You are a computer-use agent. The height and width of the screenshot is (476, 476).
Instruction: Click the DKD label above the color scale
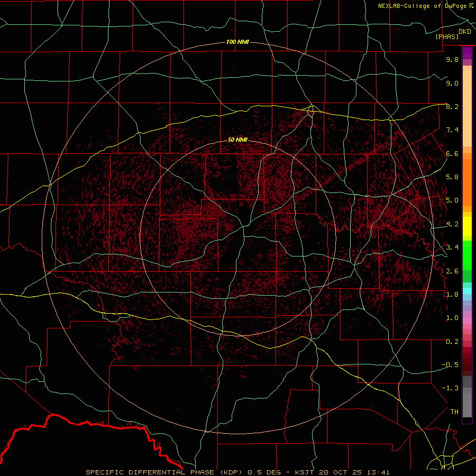465,31
